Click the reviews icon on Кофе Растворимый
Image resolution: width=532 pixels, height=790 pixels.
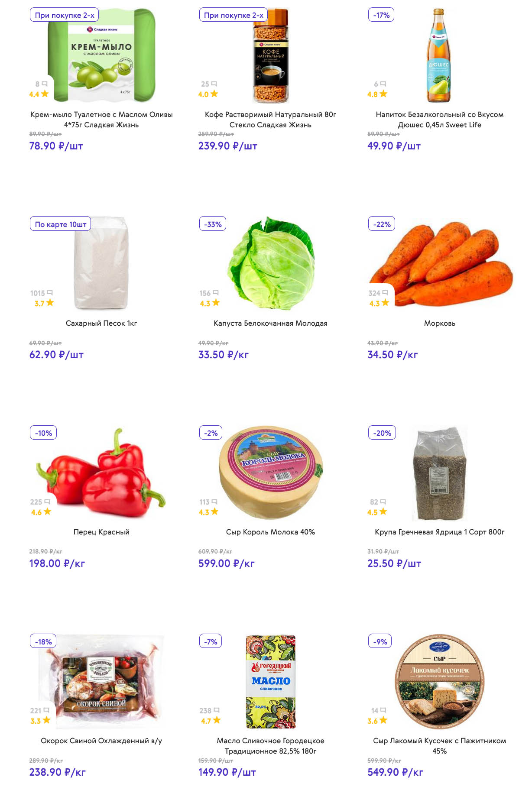[x=214, y=84]
